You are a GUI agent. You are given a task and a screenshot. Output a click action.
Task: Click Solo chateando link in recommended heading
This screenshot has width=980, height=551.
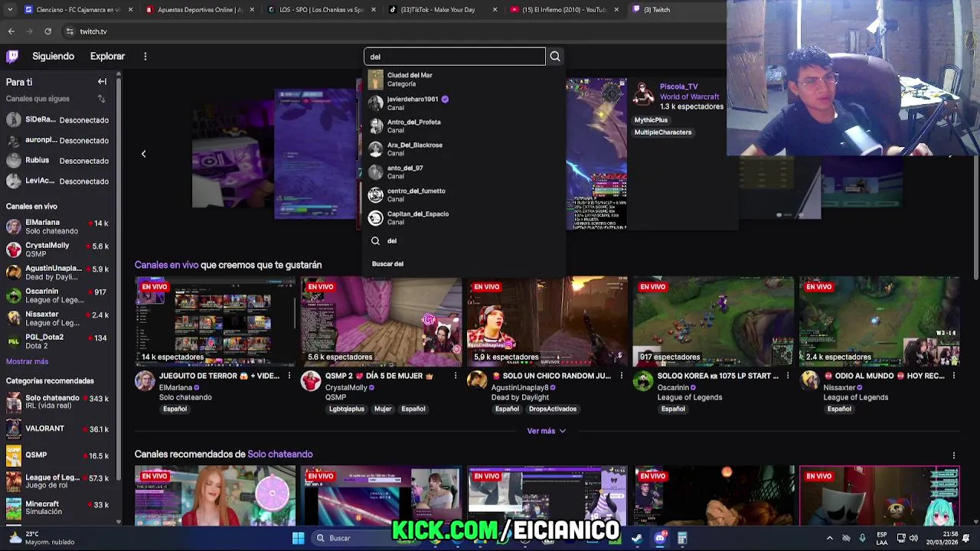point(280,455)
